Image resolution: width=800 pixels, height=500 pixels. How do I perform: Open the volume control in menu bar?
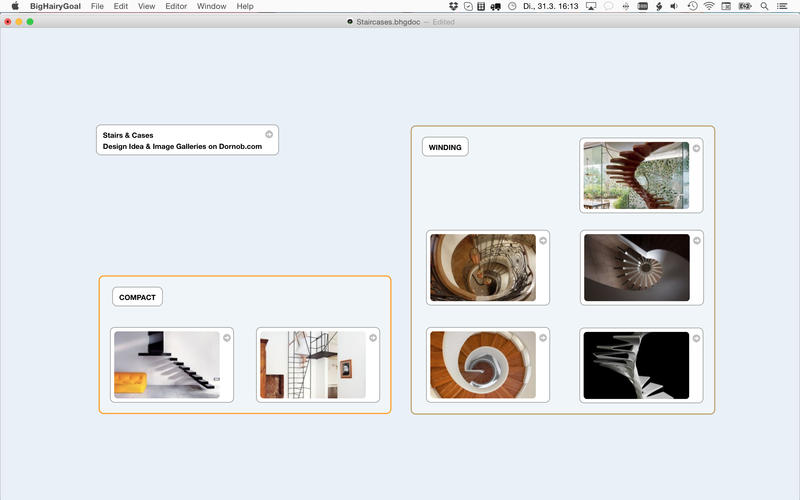(674, 6)
